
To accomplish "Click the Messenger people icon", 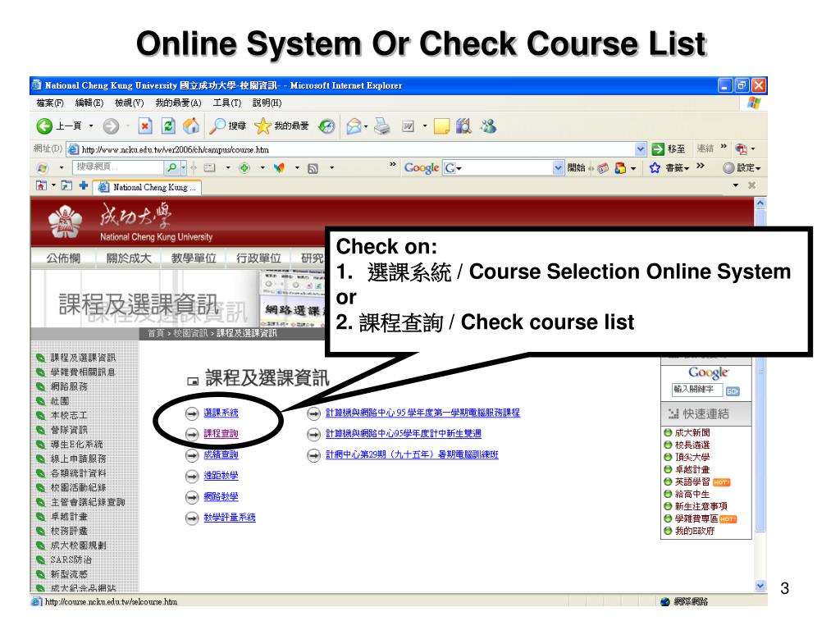I will (488, 126).
